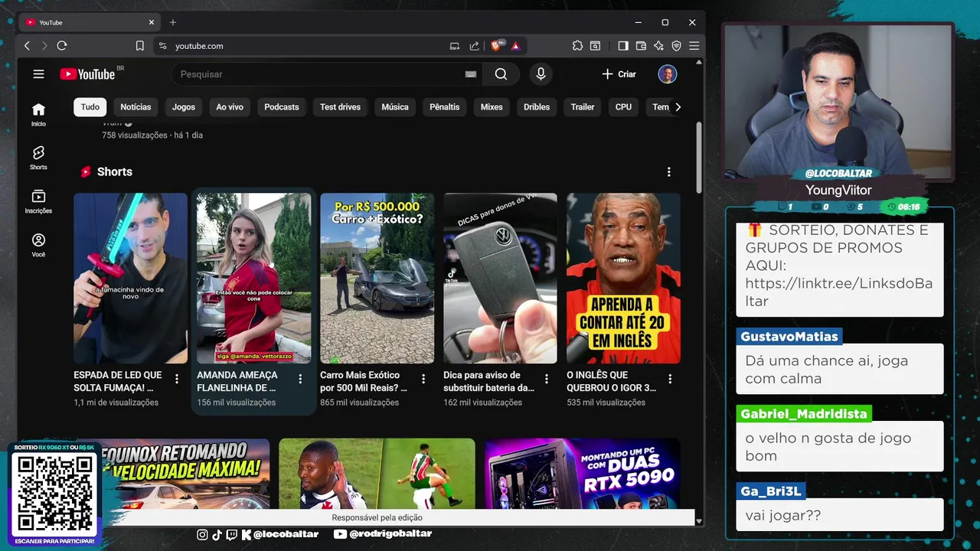Screen dimensions: 980x551
Task: Open the Brave Wallet icon
Action: pos(641,46)
